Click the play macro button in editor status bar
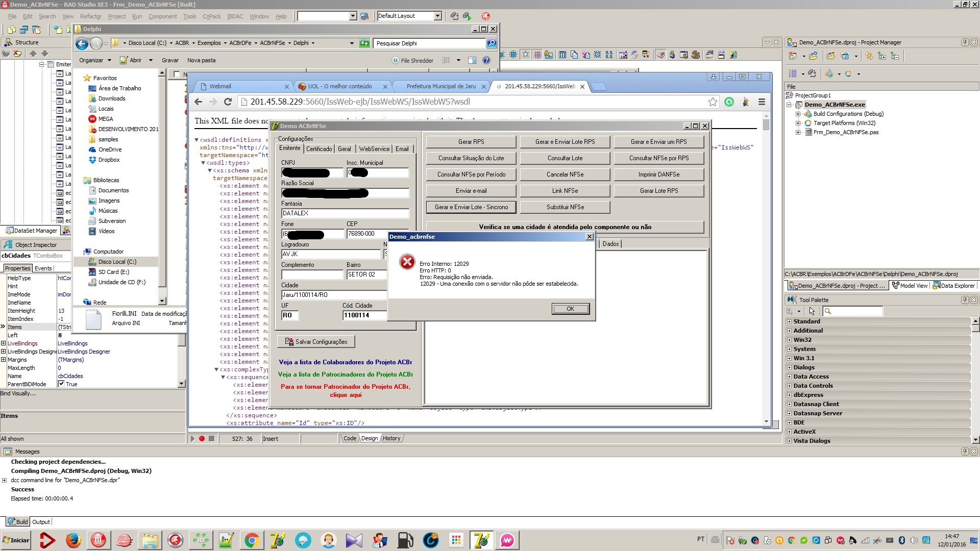The image size is (980, 551). click(192, 439)
